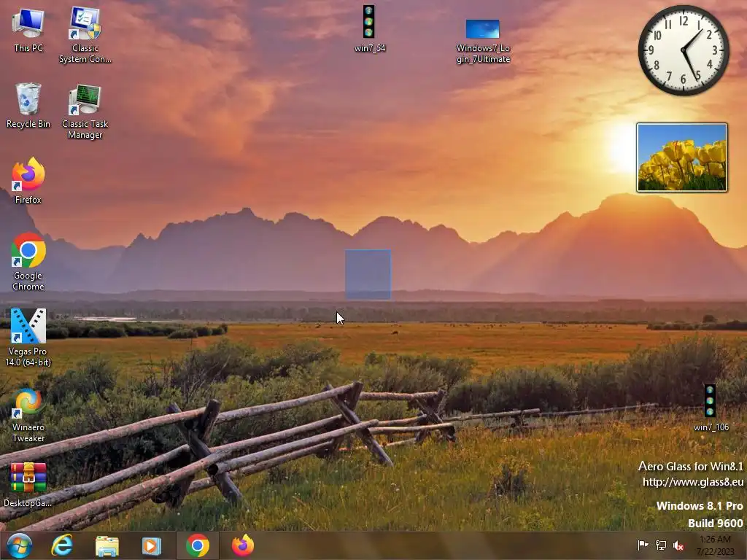Open File Explorer from taskbar

(x=107, y=546)
